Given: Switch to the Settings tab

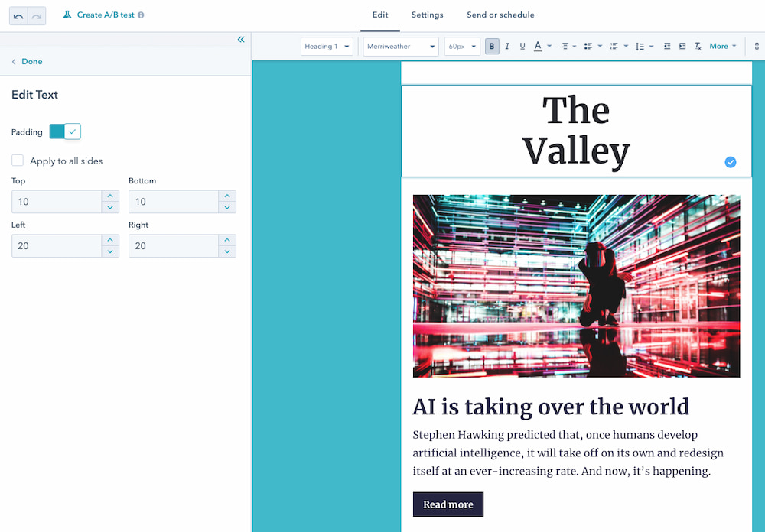Looking at the screenshot, I should pyautogui.click(x=427, y=15).
